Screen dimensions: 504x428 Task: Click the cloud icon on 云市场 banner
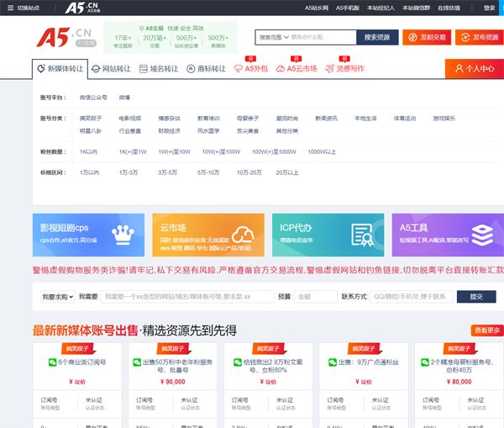243,235
